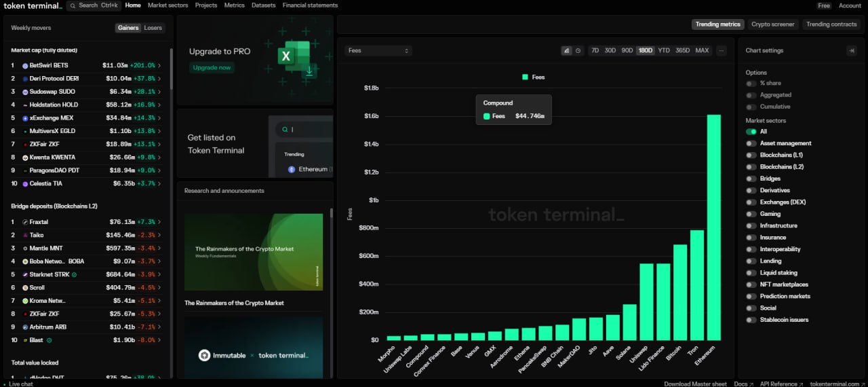Viewport: 868px width, 387px height.
Task: Open the Account link
Action: pyautogui.click(x=850, y=5)
